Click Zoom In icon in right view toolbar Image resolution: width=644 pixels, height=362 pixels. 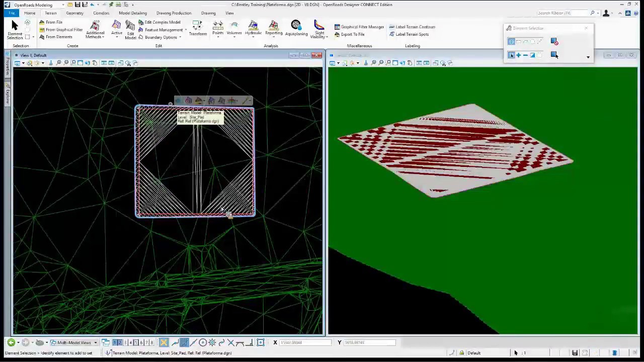[374, 63]
